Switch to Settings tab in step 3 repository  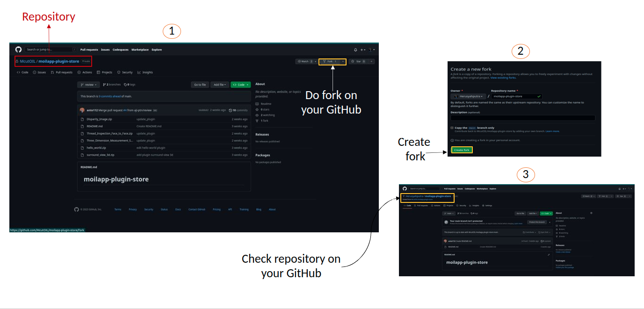pos(487,206)
